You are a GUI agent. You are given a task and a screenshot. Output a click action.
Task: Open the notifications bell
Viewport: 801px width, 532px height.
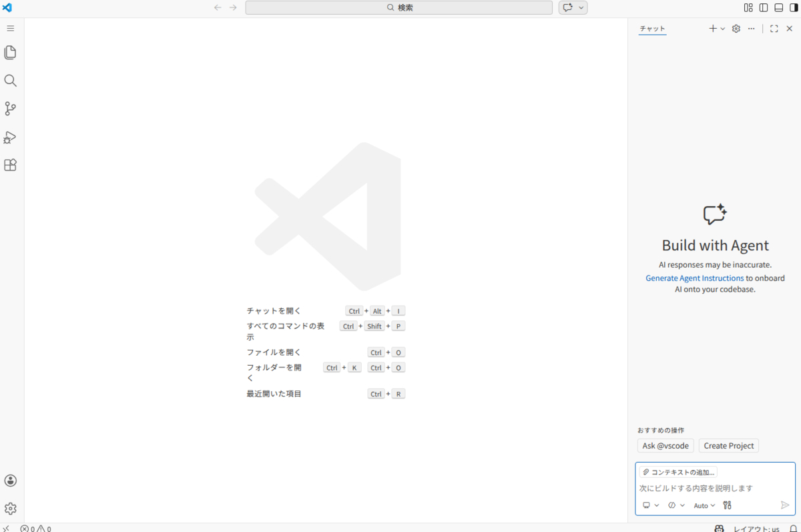click(793, 528)
